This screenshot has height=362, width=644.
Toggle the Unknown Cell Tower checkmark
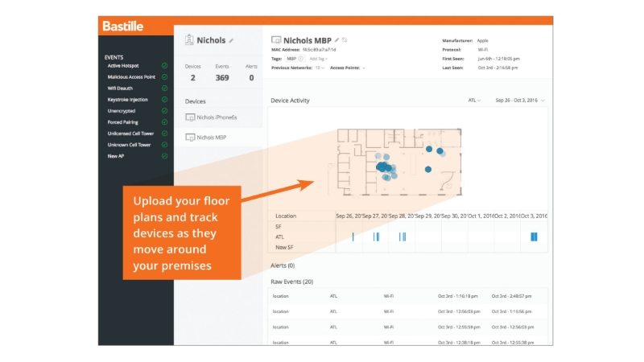tap(164, 145)
